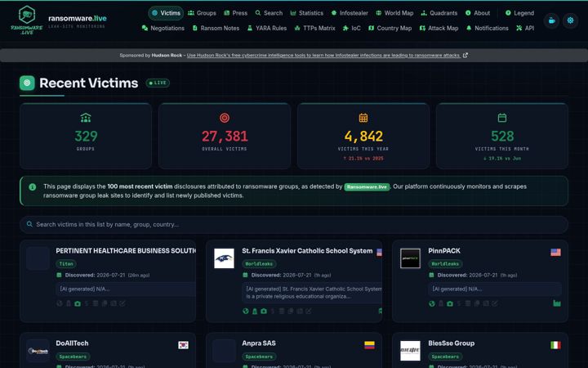Open the 4,842 Victims This Year card

[363, 136]
